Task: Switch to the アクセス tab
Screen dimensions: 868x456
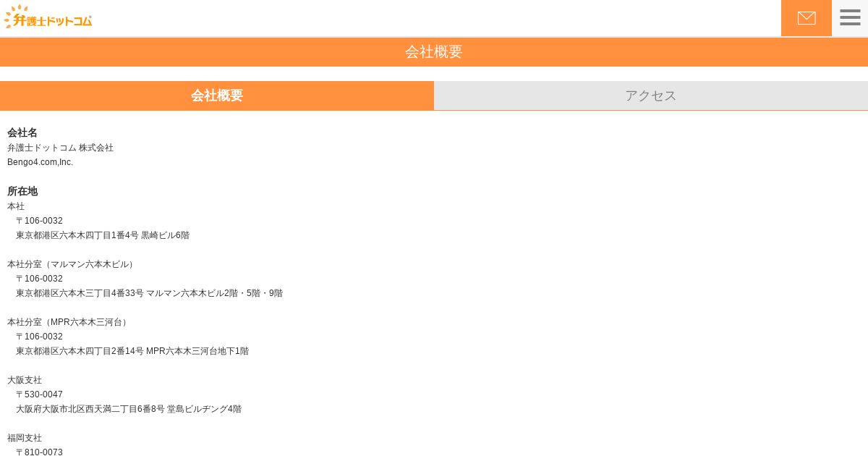Action: (x=651, y=96)
